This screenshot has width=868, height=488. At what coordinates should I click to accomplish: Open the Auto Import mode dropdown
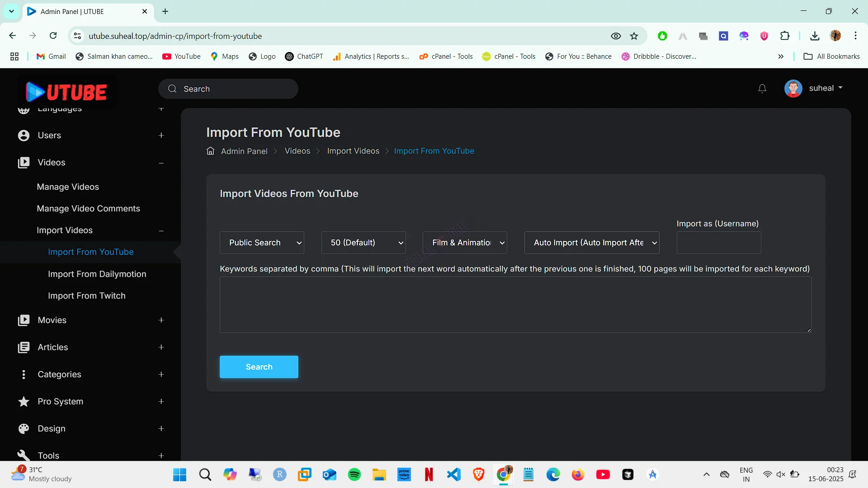coord(592,243)
